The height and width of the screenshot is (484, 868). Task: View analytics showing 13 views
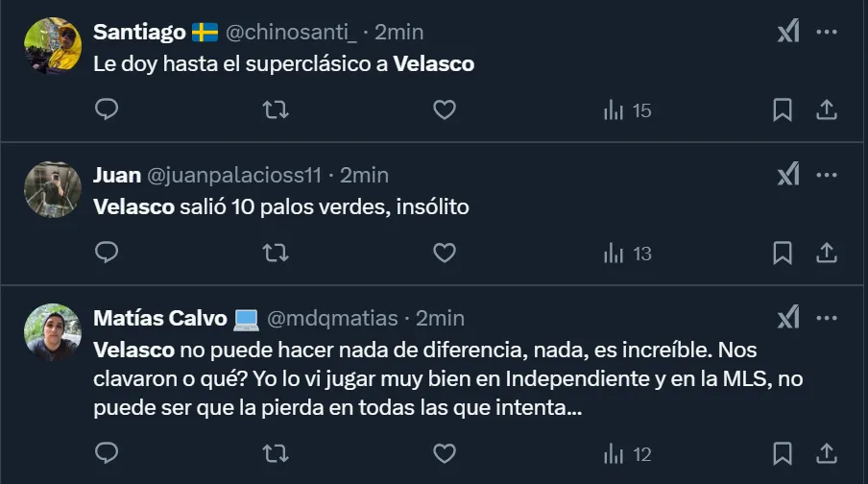627,253
